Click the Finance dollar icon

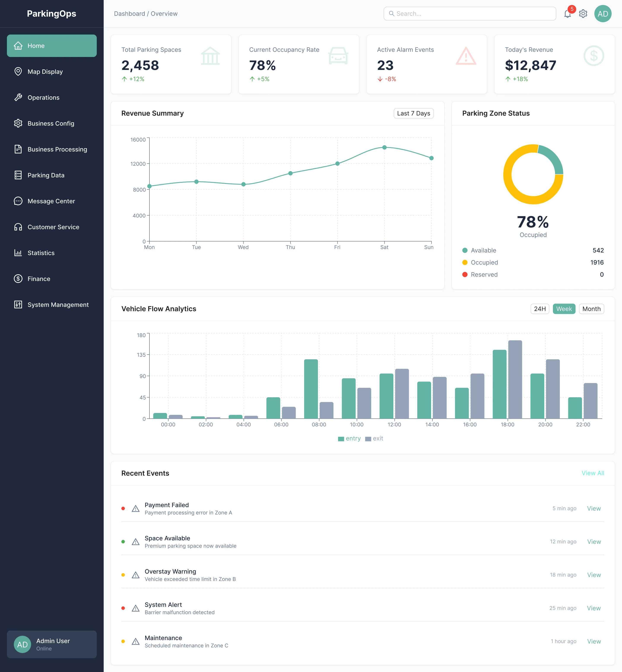(18, 279)
